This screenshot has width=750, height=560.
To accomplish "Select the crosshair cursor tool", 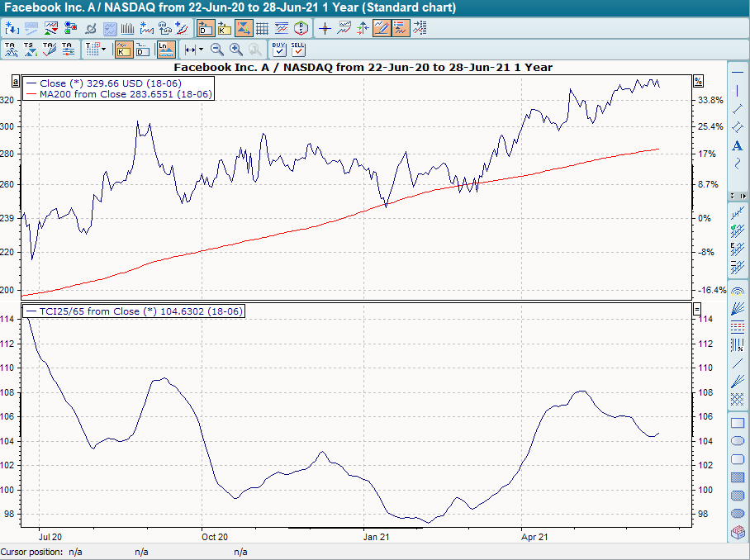I will click(325, 28).
